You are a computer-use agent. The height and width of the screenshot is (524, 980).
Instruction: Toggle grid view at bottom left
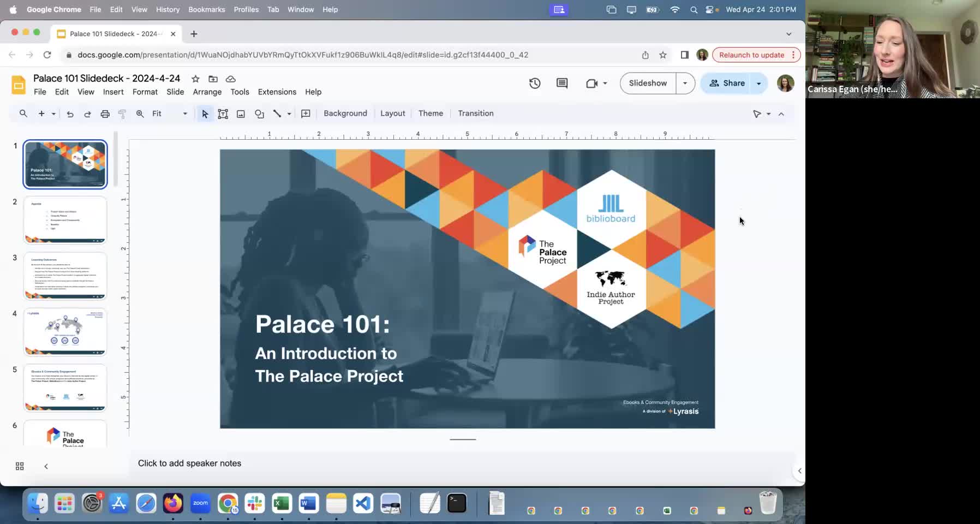click(20, 466)
